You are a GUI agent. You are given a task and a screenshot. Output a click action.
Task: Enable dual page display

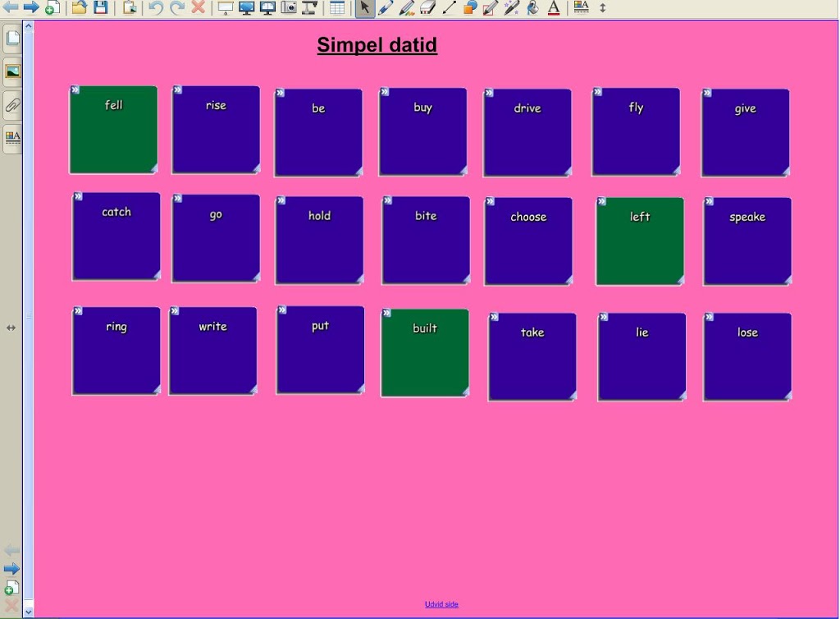point(267,7)
